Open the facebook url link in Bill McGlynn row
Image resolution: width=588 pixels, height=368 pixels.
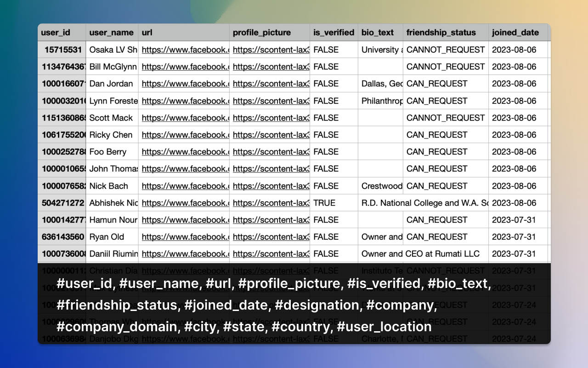click(x=185, y=67)
